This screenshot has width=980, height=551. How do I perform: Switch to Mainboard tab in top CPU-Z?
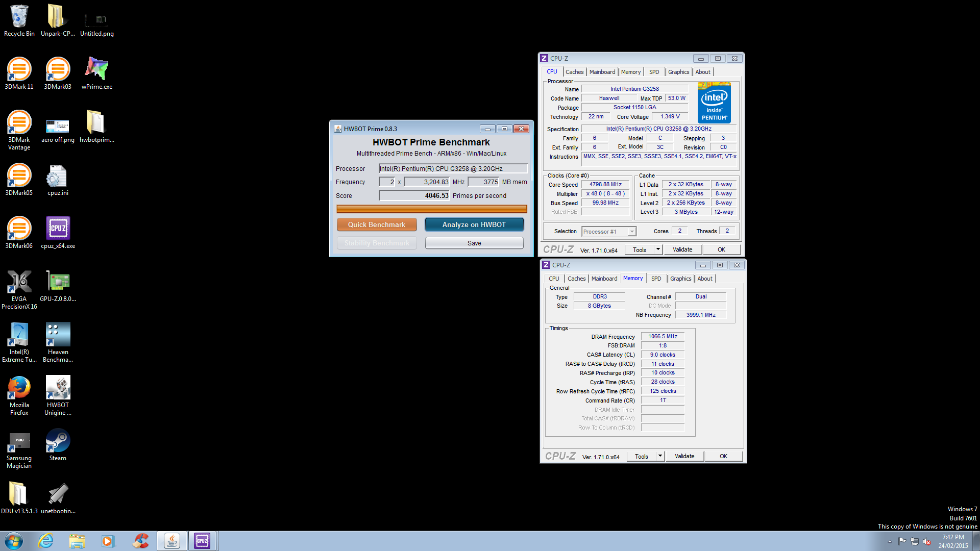[602, 72]
